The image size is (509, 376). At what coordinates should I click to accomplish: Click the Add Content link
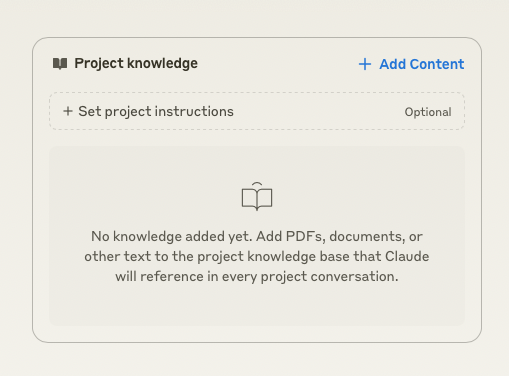(411, 64)
